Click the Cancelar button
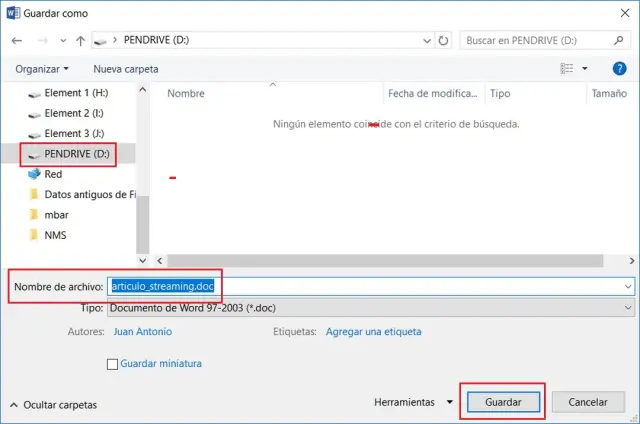The image size is (640, 424). point(588,402)
